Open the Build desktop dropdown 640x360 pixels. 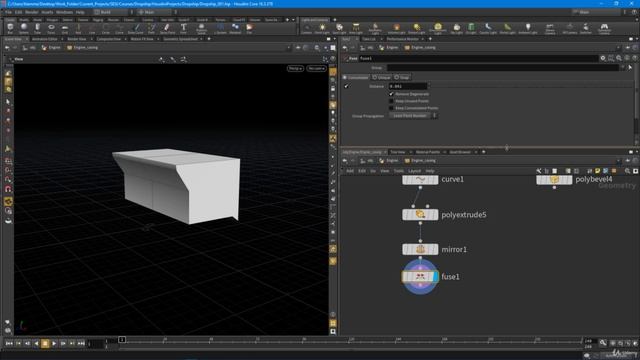[x=111, y=12]
